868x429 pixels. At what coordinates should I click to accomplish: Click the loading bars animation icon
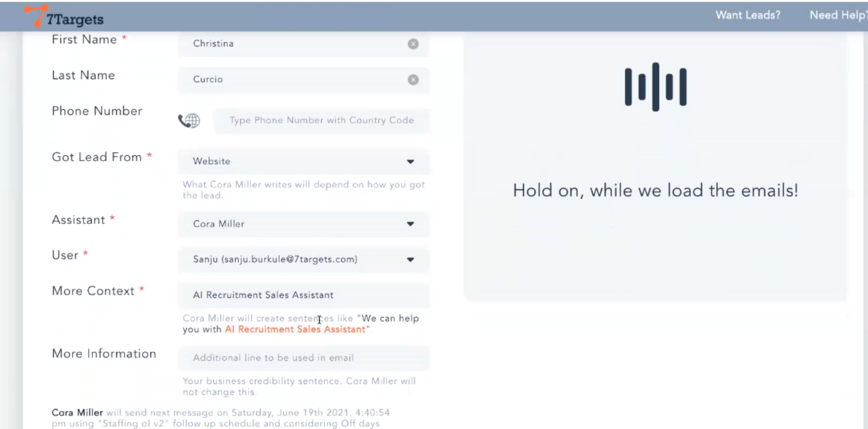tap(655, 87)
